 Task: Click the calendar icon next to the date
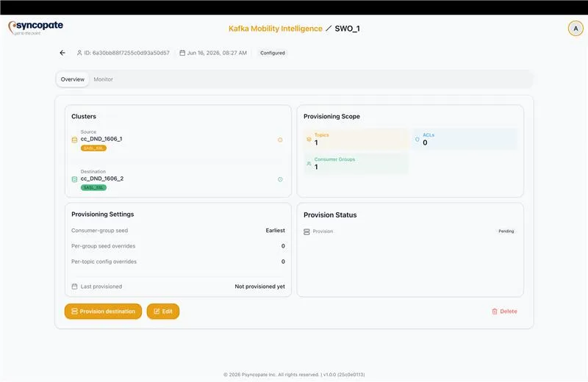[182, 53]
